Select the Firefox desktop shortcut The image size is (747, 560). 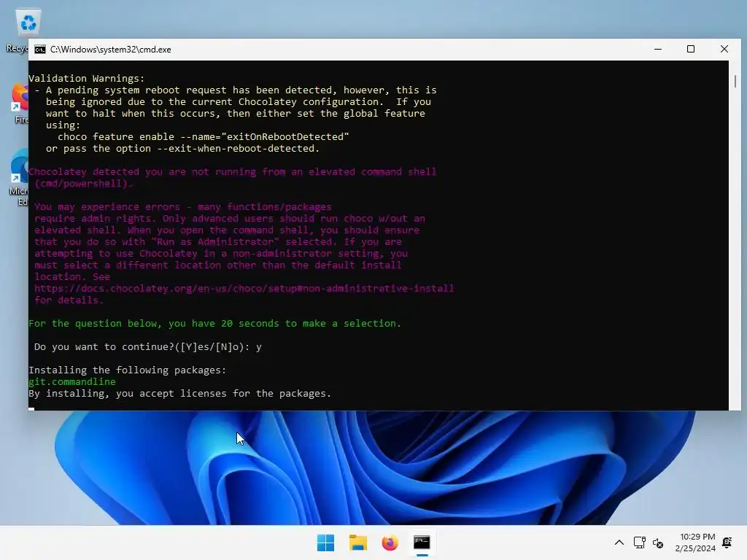[20, 104]
